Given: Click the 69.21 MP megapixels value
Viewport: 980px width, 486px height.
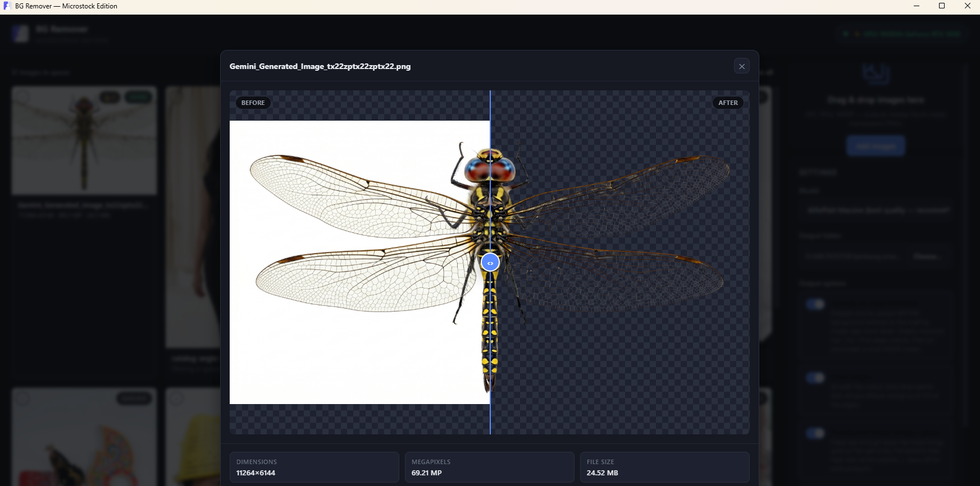Looking at the screenshot, I should coord(427,473).
